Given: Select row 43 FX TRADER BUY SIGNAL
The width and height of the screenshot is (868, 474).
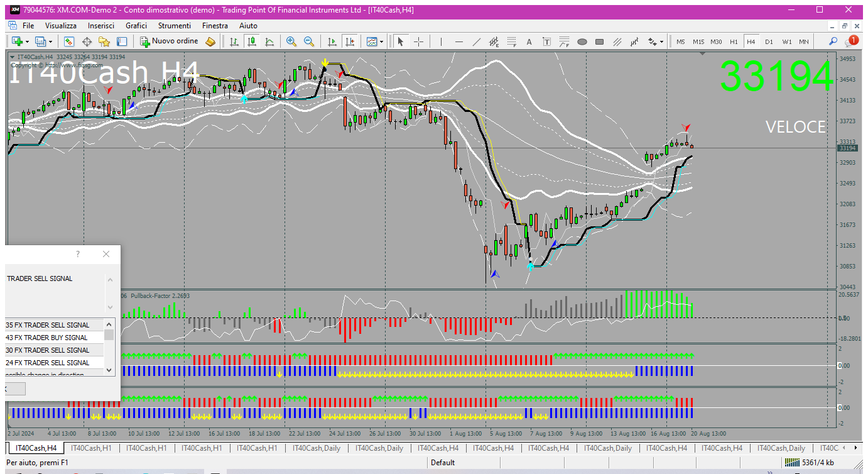Looking at the screenshot, I should coord(54,338).
